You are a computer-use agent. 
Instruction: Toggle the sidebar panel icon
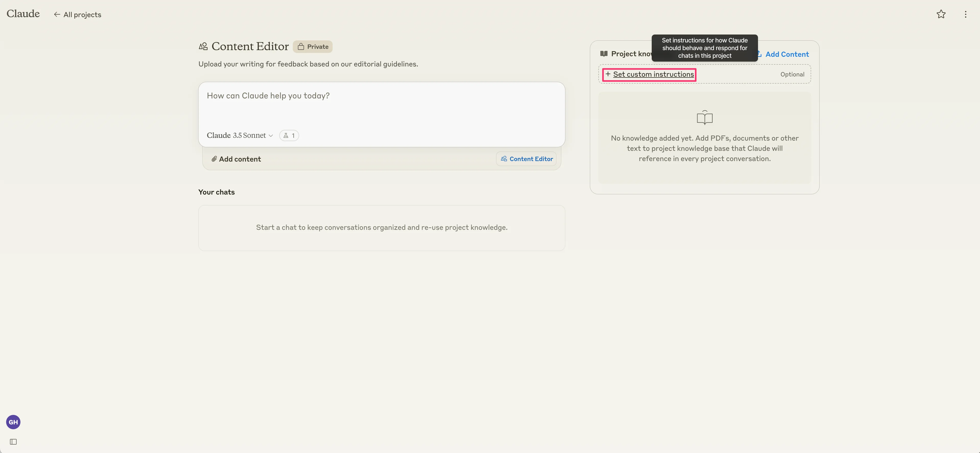point(13,441)
